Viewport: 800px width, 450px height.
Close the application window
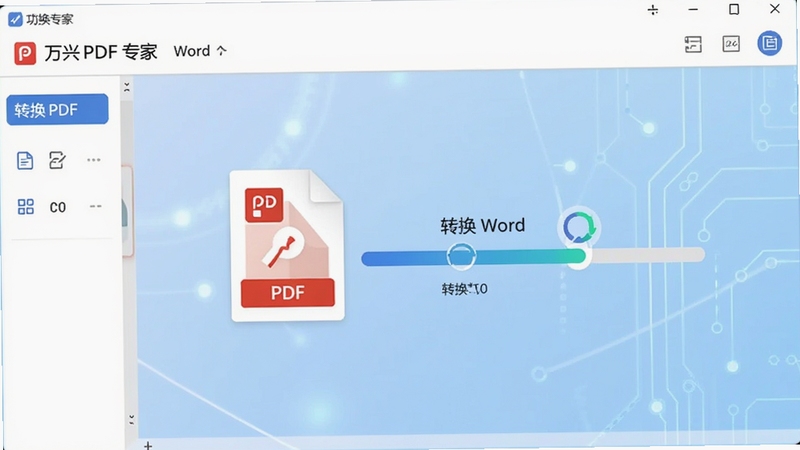774,9
